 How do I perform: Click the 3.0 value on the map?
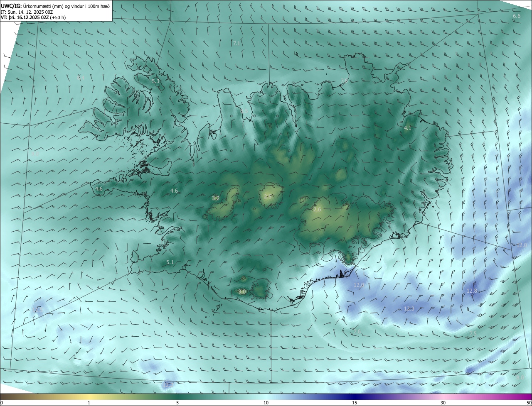[x=242, y=292]
